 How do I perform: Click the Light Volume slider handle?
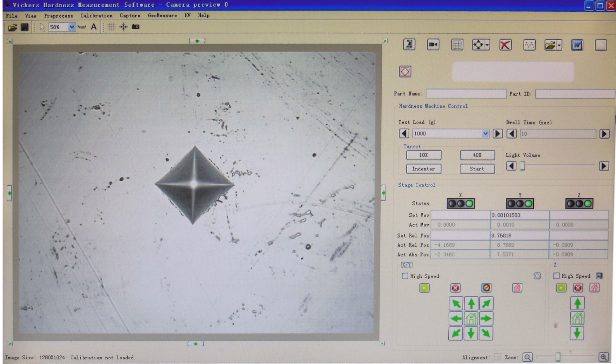[x=523, y=166]
